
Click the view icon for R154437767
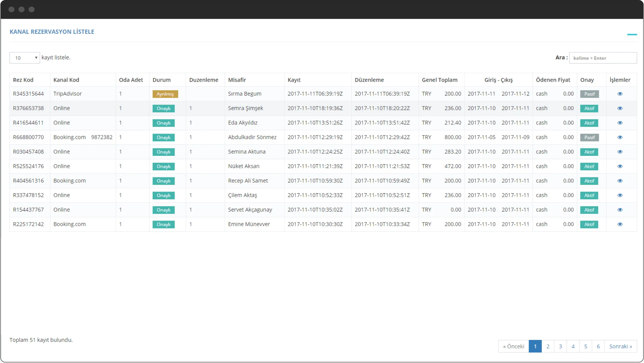[x=620, y=209]
